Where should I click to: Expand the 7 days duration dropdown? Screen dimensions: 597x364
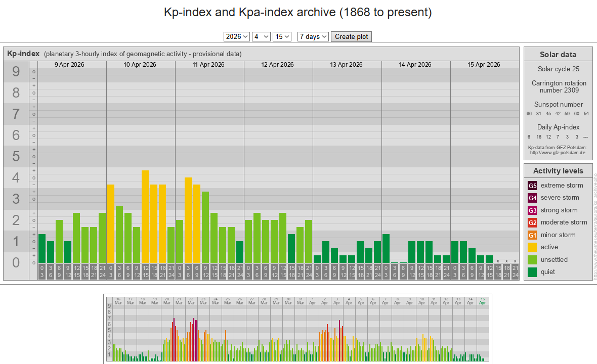click(313, 36)
